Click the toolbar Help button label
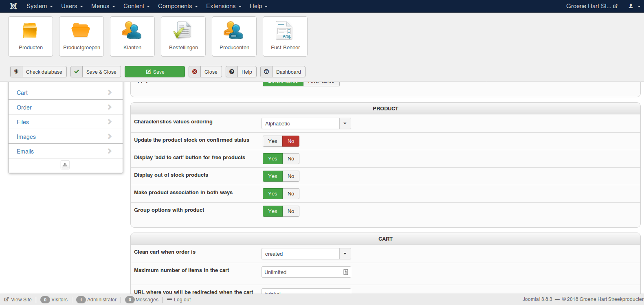 click(247, 72)
